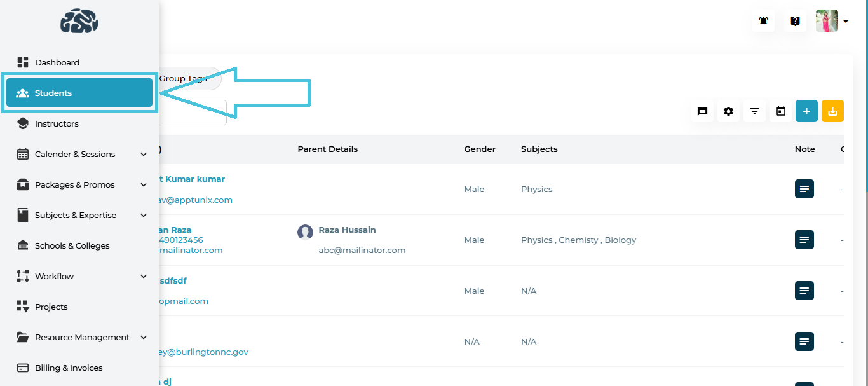Open Billing & Invoices from sidebar
Image resolution: width=868 pixels, height=386 pixels.
tap(69, 368)
